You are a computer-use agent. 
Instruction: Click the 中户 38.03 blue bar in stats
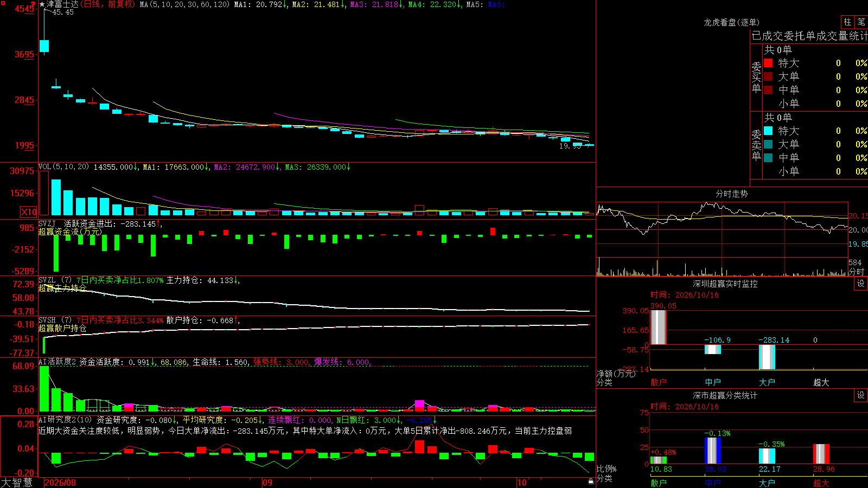tap(713, 451)
